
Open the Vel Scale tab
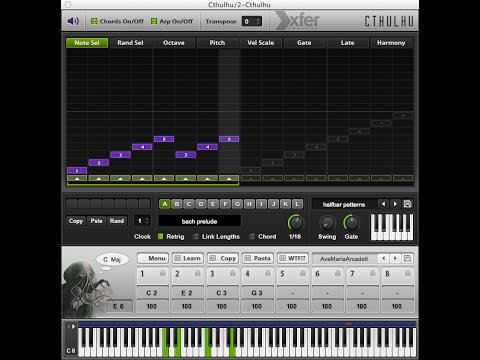pyautogui.click(x=261, y=43)
